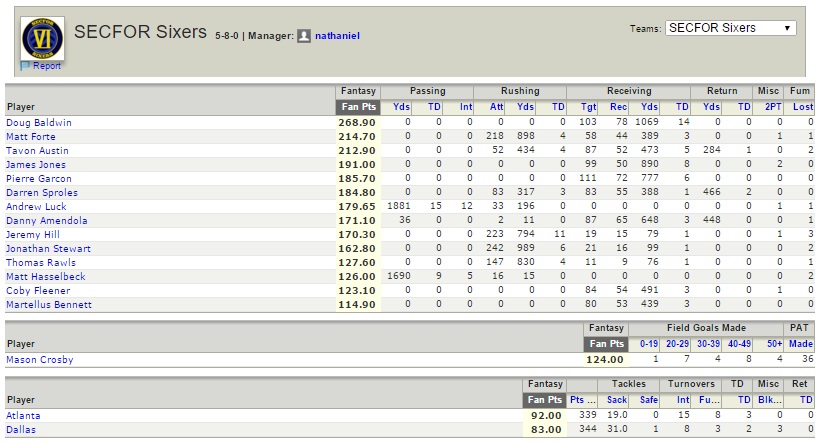
Task: Click Dallas's 83.00 fantasy points
Action: pos(546,430)
